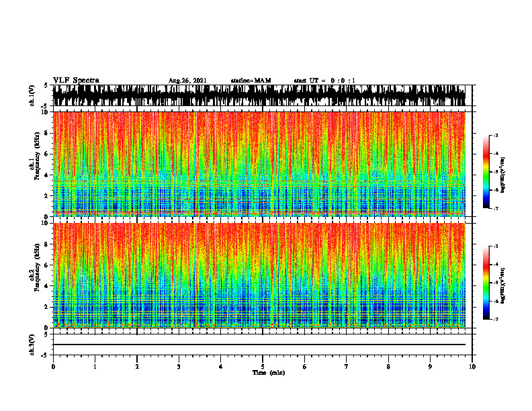Screen dimensions: 532x411
Task: Click the "Time (min)" axis label
Action: point(269,373)
